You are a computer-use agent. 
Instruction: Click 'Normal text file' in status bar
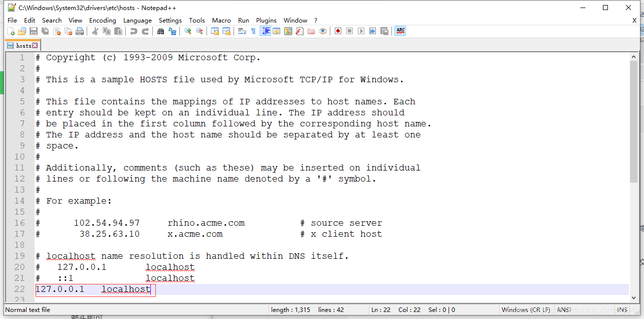(28, 309)
